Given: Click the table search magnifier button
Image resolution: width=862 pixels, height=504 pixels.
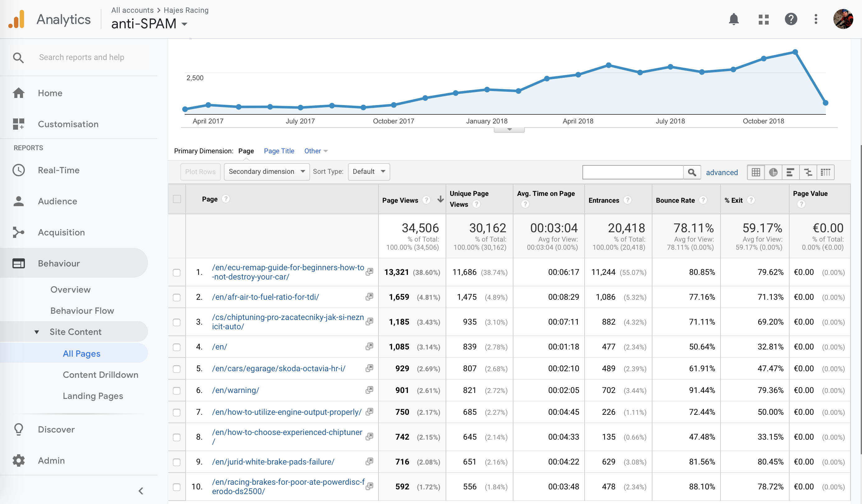Looking at the screenshot, I should click(692, 172).
